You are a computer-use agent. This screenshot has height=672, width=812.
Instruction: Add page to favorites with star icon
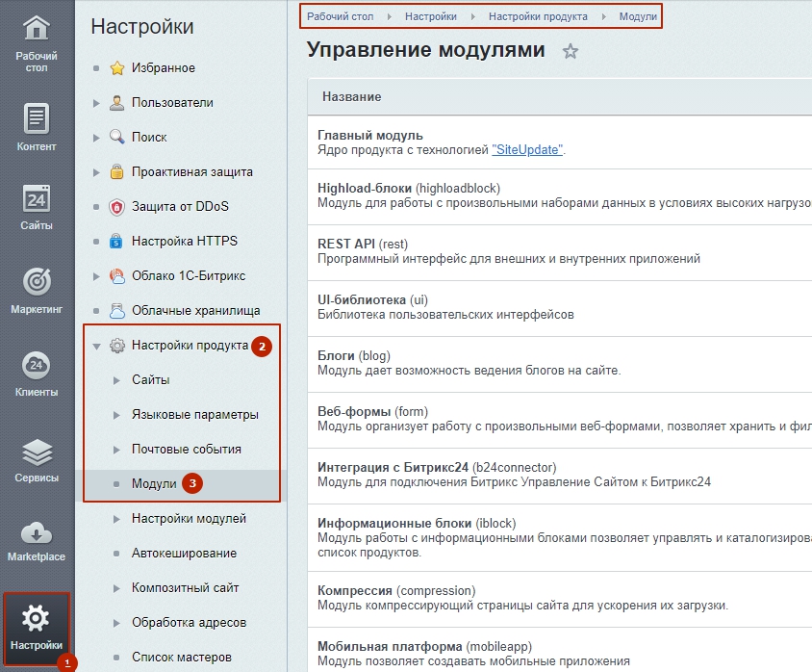tap(571, 51)
